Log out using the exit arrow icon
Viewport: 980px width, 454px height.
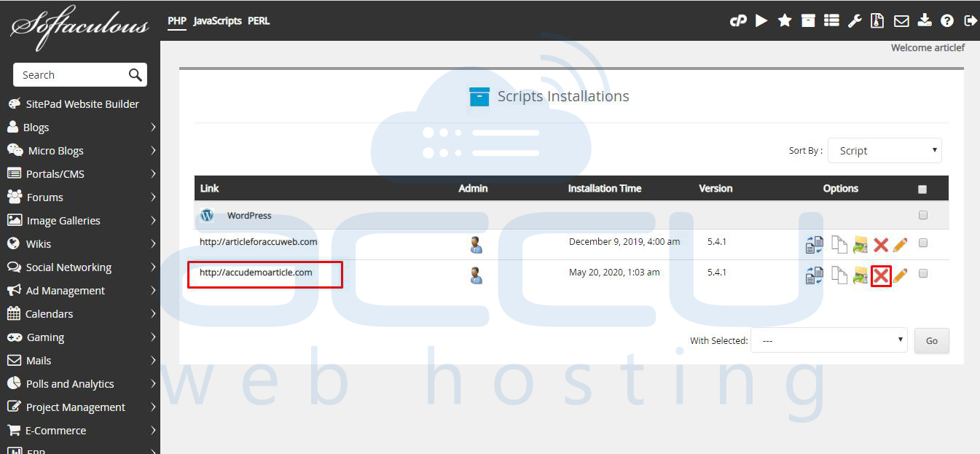click(970, 21)
